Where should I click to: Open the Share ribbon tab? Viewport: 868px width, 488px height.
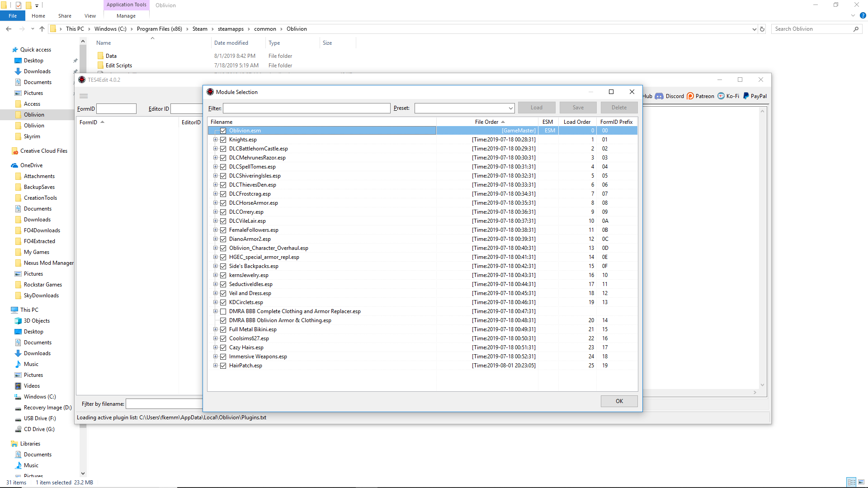[65, 16]
